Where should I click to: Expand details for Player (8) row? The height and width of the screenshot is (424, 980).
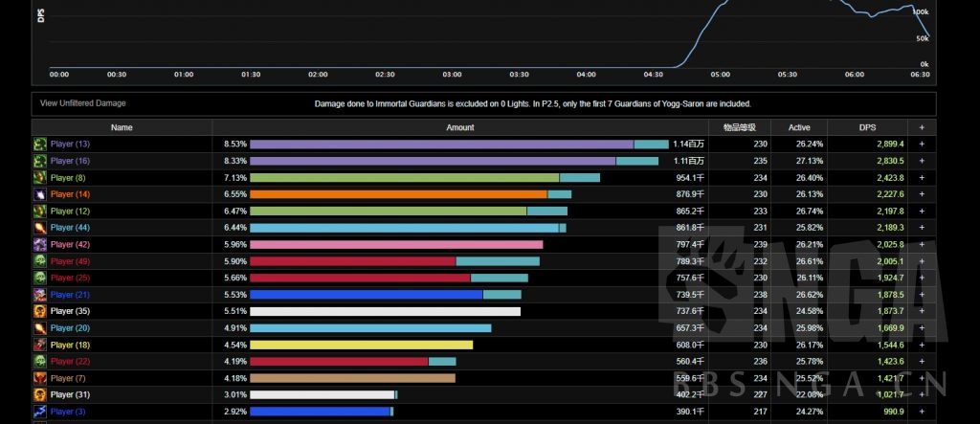point(922,177)
